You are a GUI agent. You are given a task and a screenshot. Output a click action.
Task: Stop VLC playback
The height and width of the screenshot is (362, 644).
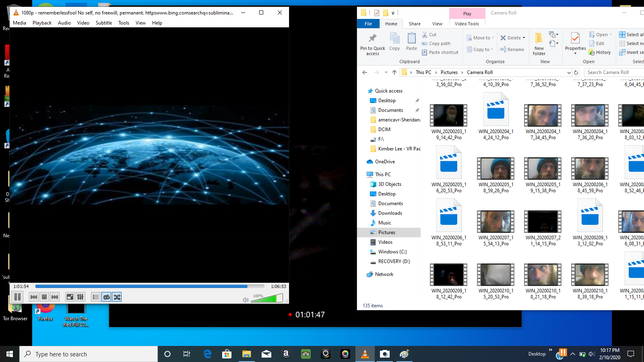[44, 297]
